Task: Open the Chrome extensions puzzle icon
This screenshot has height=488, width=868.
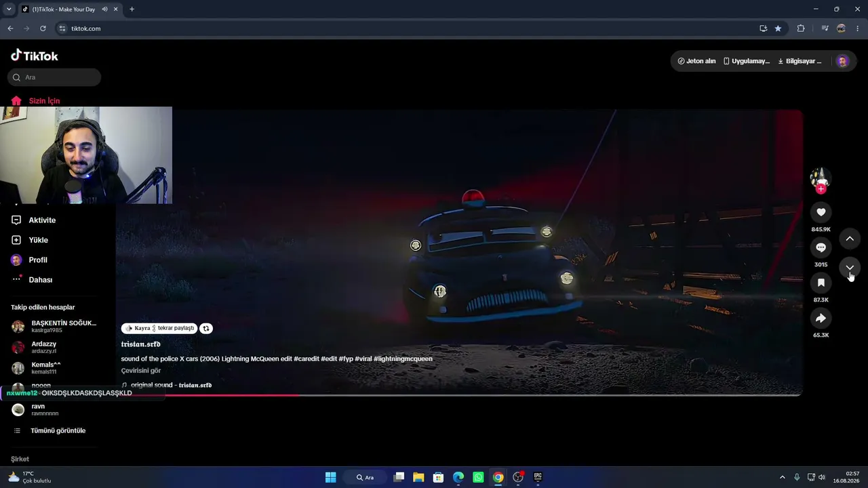Action: coord(801,28)
